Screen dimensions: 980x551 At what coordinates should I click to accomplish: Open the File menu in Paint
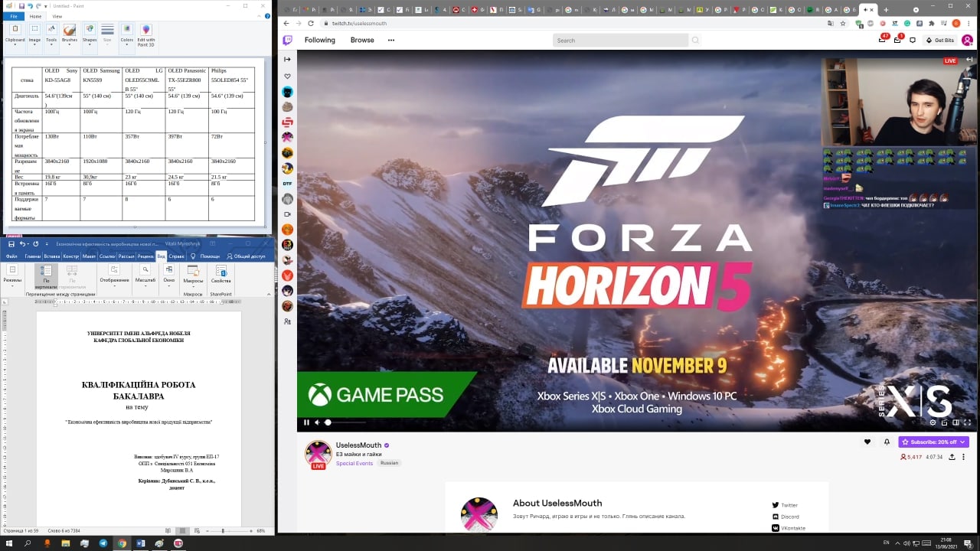14,16
